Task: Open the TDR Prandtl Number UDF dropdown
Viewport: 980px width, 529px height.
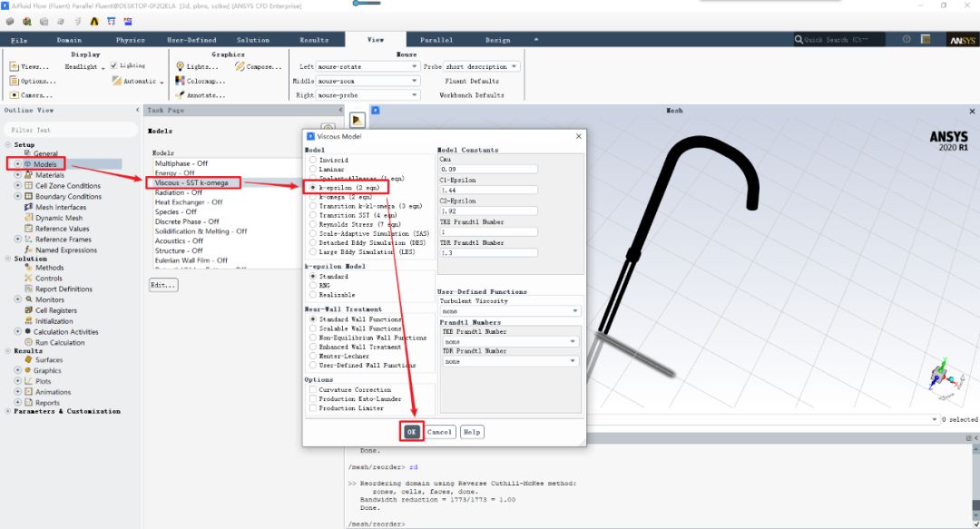Action: 509,361
